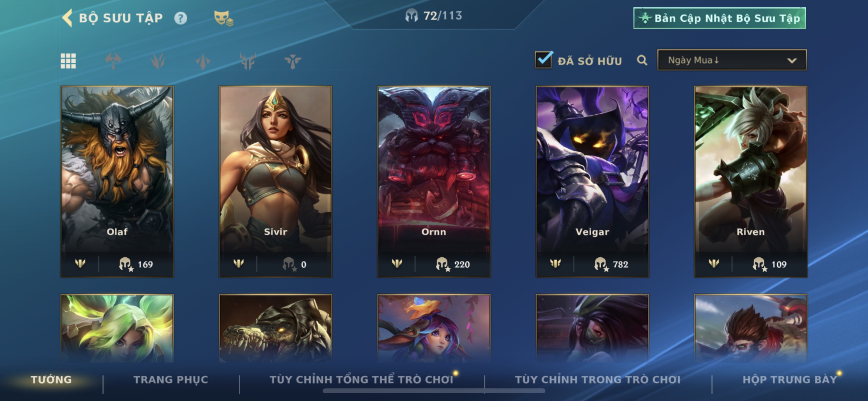The width and height of the screenshot is (868, 401).
Task: Expand sort options via the chevron arrow
Action: pyautogui.click(x=792, y=61)
